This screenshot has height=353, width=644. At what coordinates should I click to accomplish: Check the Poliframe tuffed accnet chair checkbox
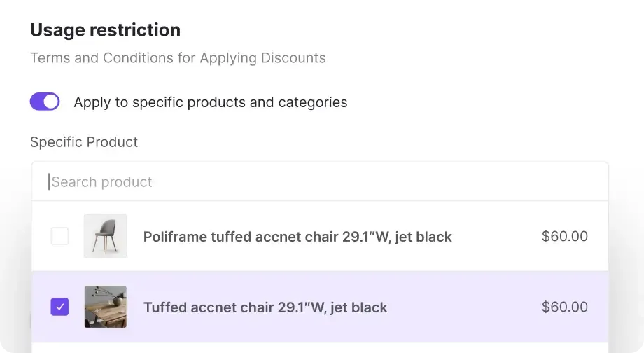tap(59, 236)
